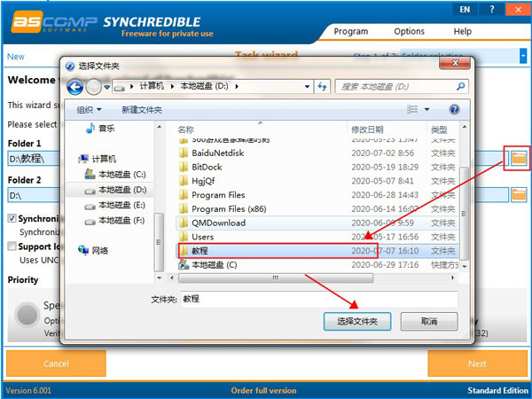Select the HgjQf folder
The height and width of the screenshot is (399, 532).
click(317, 181)
